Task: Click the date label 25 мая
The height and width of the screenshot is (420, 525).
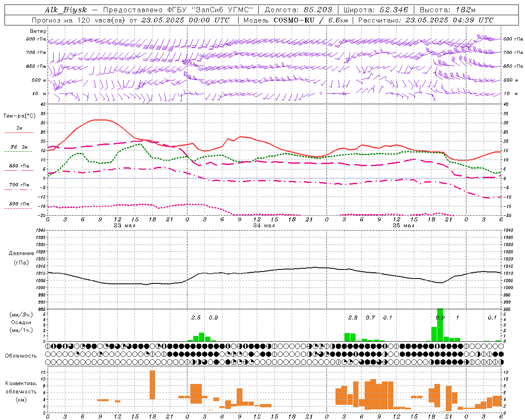Action: coord(403,225)
